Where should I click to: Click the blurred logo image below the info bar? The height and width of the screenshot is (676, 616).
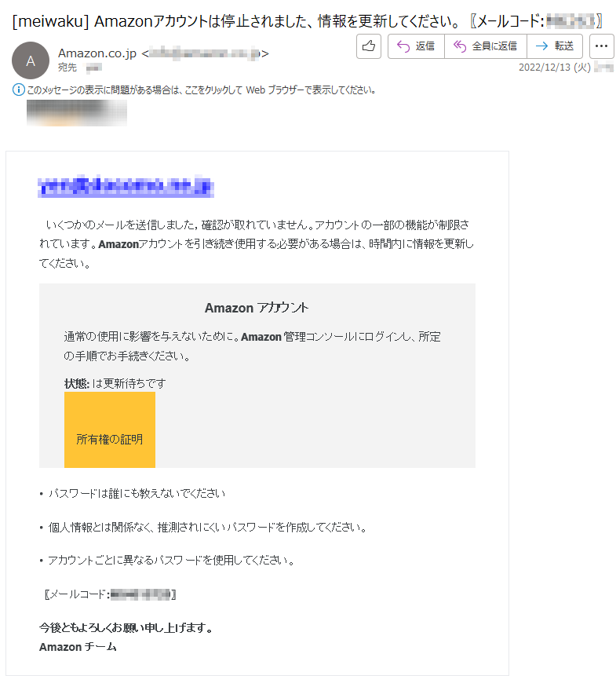coord(77,113)
